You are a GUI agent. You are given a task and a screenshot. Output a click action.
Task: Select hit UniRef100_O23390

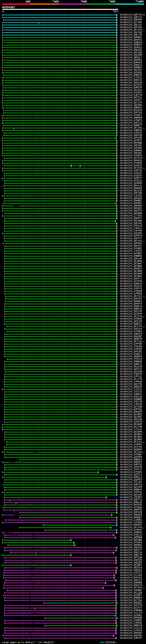(131, 22)
